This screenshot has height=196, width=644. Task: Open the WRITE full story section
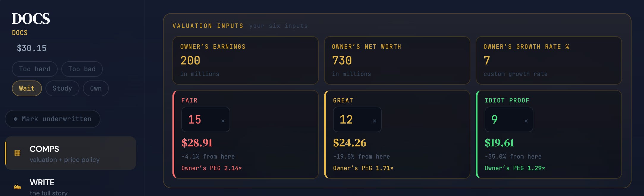70,187
